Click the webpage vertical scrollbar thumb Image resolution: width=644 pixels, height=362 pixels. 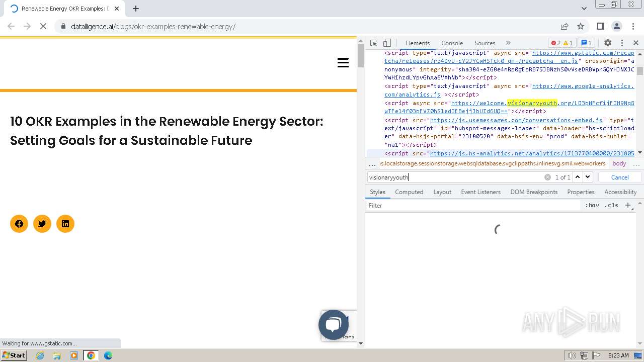[x=360, y=55]
